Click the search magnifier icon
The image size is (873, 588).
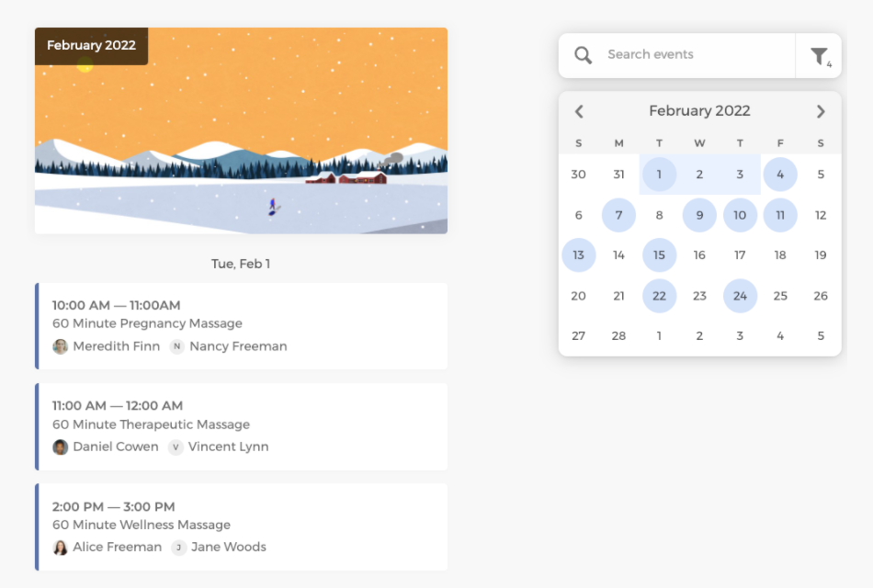tap(583, 54)
